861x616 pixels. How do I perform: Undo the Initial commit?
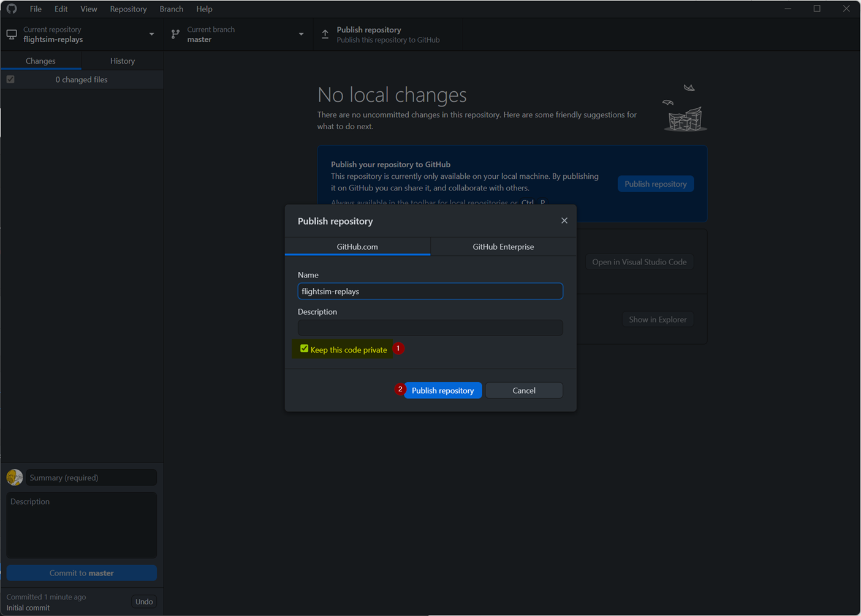coord(144,602)
